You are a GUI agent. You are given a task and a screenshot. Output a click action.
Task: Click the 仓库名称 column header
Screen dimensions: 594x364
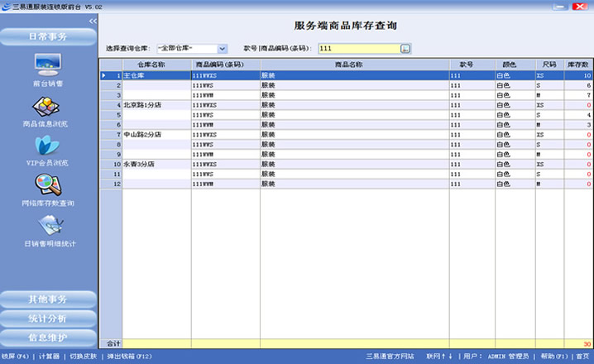click(156, 65)
